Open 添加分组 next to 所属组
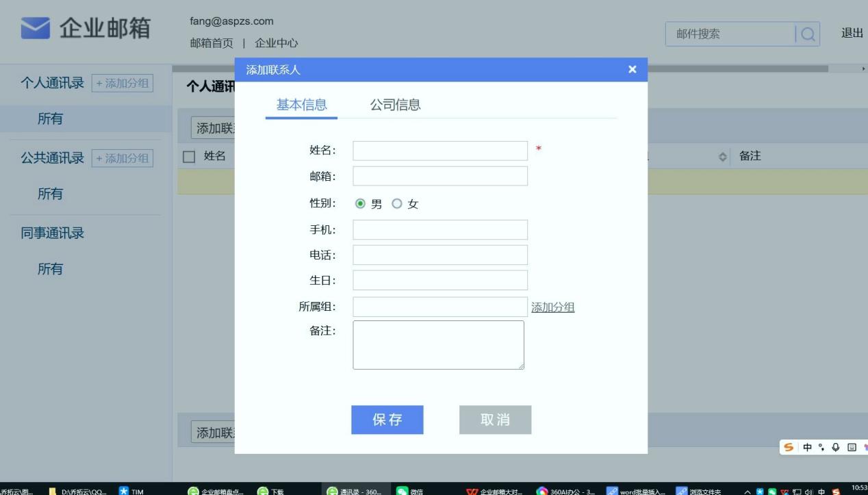Viewport: 868px width, 495px height. tap(553, 307)
